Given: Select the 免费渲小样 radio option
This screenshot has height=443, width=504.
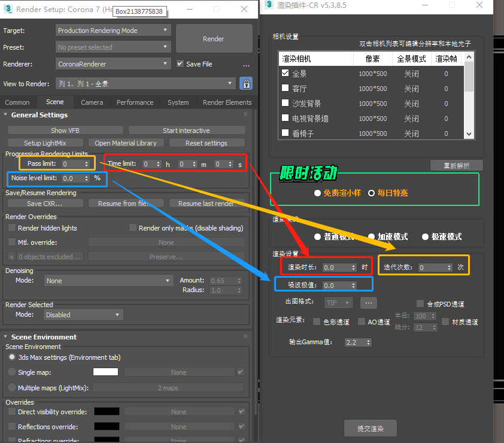Looking at the screenshot, I should click(x=317, y=193).
